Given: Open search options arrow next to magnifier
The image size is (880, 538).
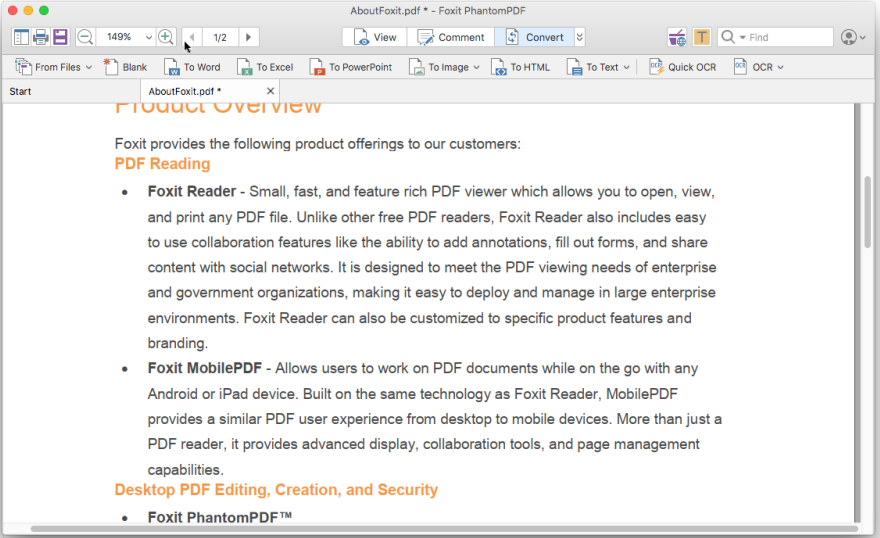Looking at the screenshot, I should [742, 38].
